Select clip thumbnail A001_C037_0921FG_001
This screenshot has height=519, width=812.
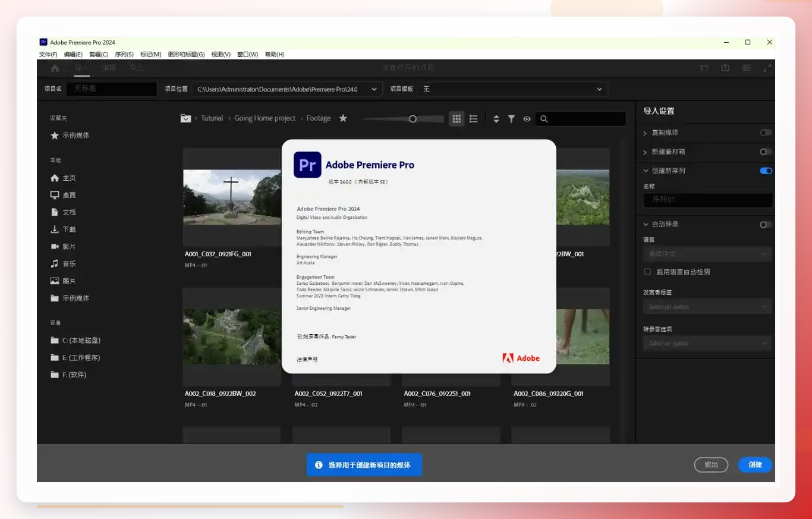232,197
